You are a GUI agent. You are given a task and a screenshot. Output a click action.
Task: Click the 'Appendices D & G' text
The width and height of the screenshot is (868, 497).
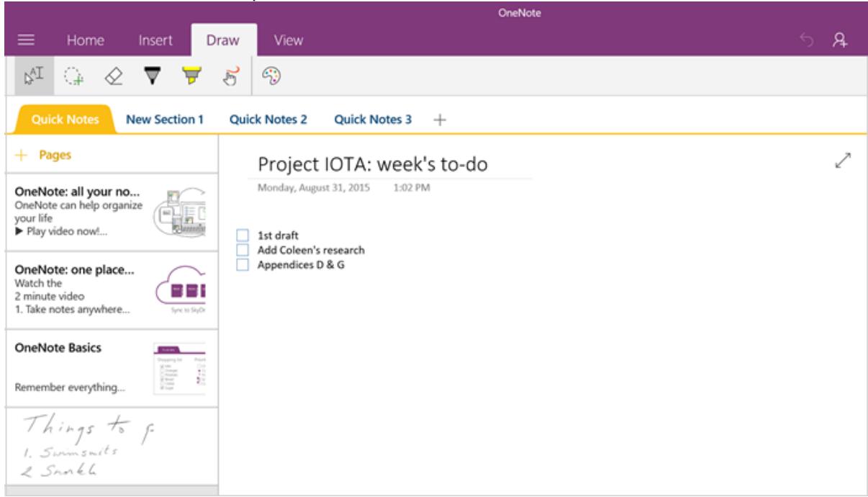point(301,265)
